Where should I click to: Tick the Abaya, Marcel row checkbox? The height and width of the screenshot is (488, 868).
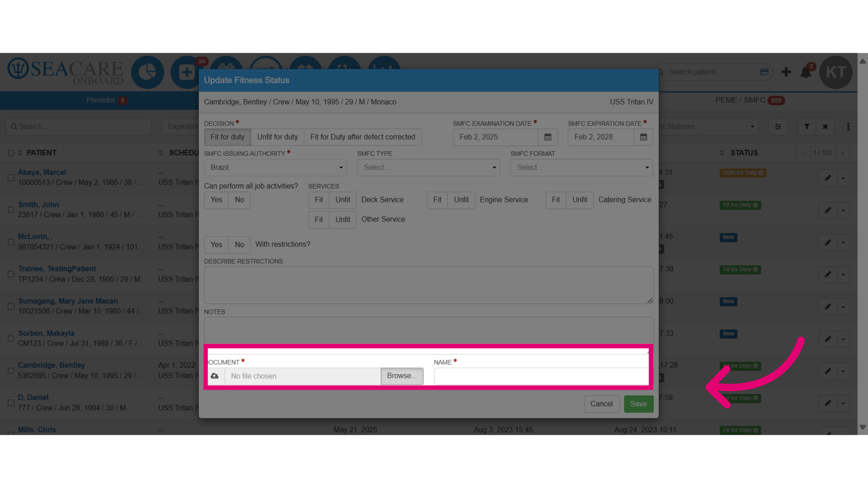[11, 178]
